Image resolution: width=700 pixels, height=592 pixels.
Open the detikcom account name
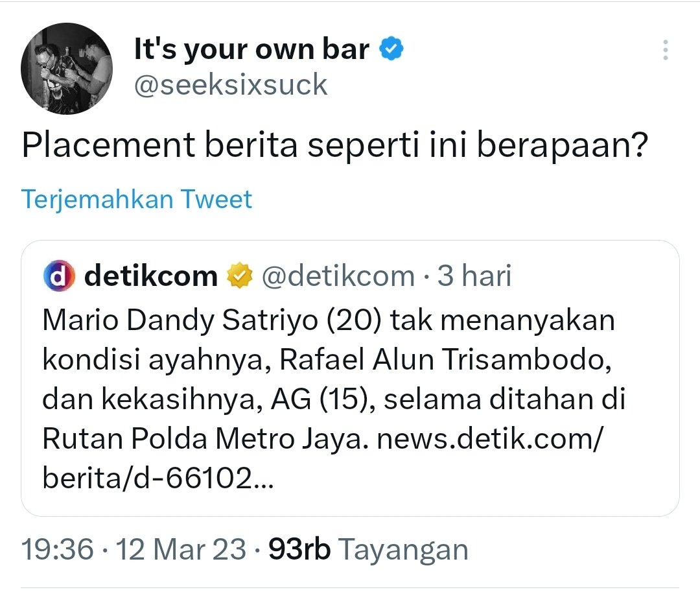tap(151, 276)
